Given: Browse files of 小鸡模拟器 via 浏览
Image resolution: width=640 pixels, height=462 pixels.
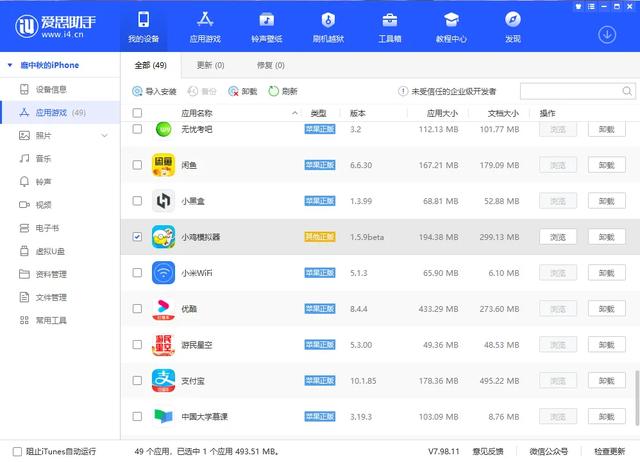Looking at the screenshot, I should [558, 237].
